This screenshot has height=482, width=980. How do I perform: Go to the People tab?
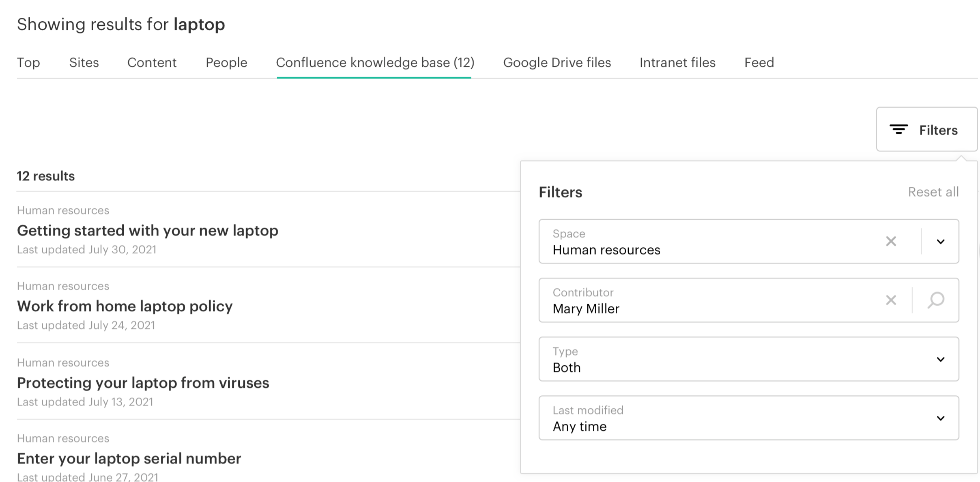(226, 63)
